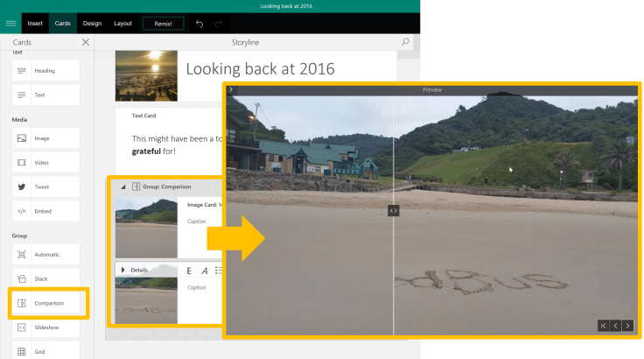The width and height of the screenshot is (644, 359).
Task: Add a Tweet card
Action: (x=45, y=187)
